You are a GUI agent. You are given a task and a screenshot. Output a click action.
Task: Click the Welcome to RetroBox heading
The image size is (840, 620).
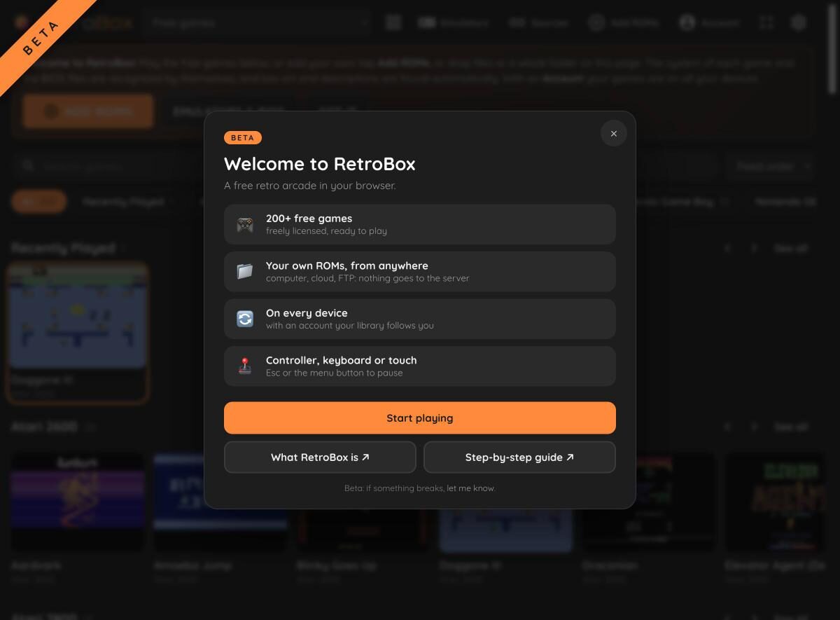coord(320,164)
